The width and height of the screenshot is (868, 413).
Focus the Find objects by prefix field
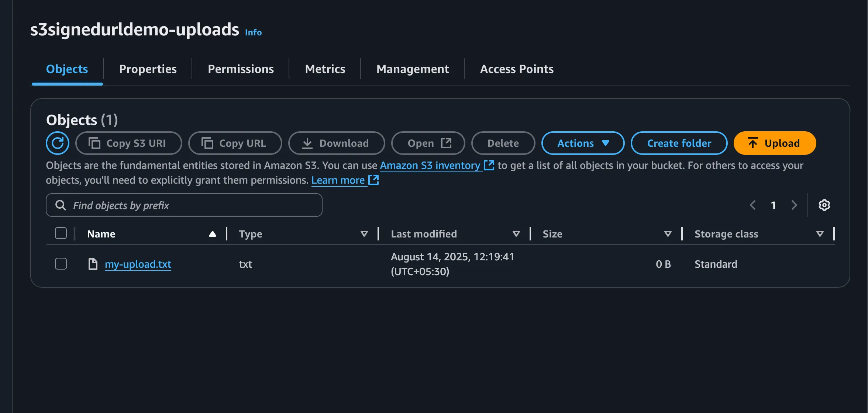(184, 205)
